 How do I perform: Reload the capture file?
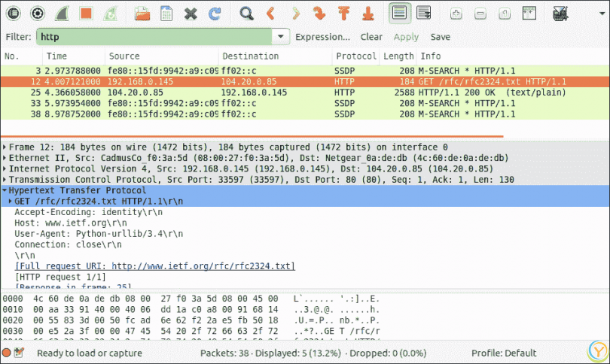coord(215,13)
